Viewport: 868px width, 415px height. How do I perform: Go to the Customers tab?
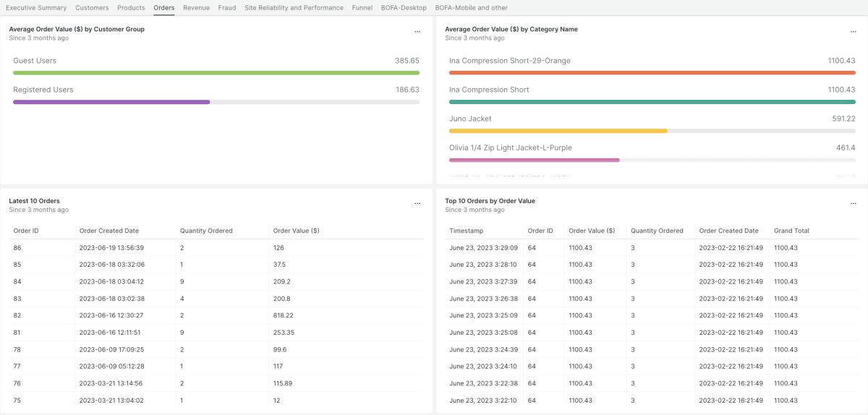92,8
